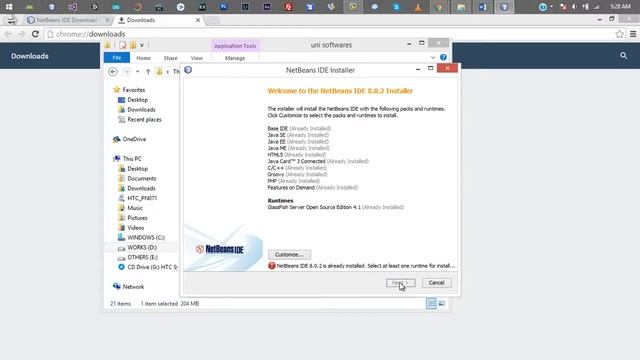The height and width of the screenshot is (360, 640).
Task: Select Network in navigation pane
Action: (x=133, y=287)
